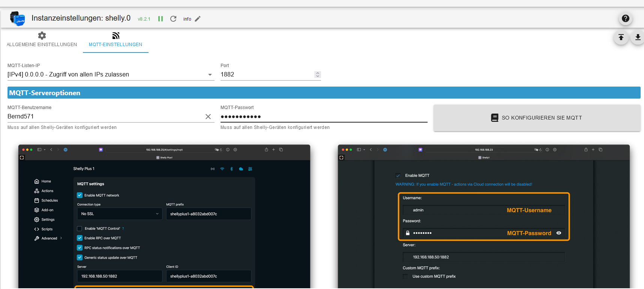Click MQTT feed status icon in Shelly Plus 1

(250, 169)
